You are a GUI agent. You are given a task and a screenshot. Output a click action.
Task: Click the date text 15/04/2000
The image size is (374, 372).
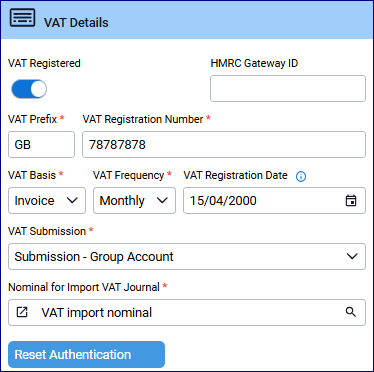223,201
